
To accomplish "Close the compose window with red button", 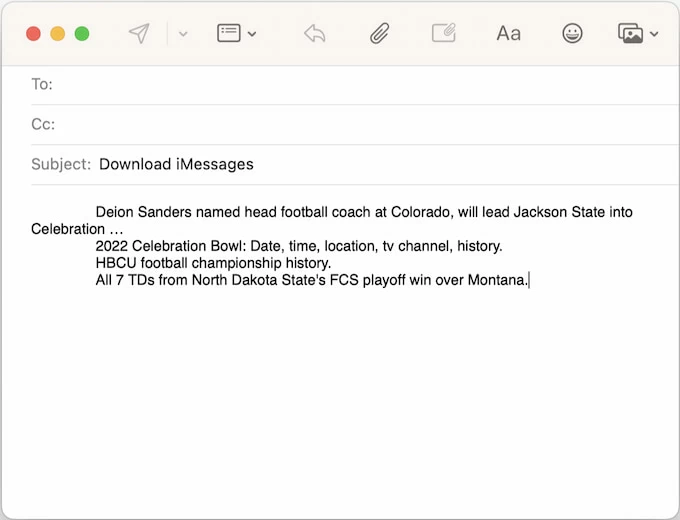I will point(33,33).
